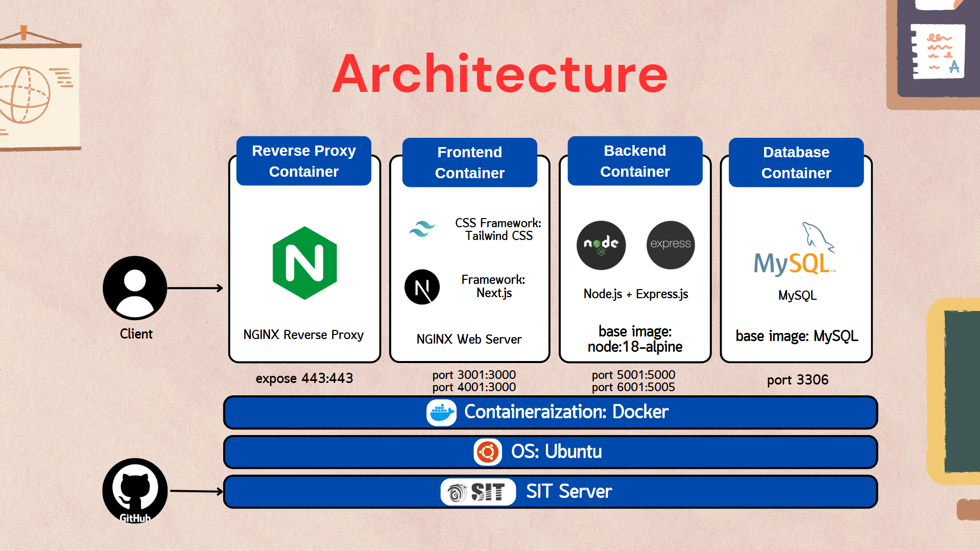Screen dimensions: 980x551
Task: Click the SIT logo badge
Action: pyautogui.click(x=478, y=492)
